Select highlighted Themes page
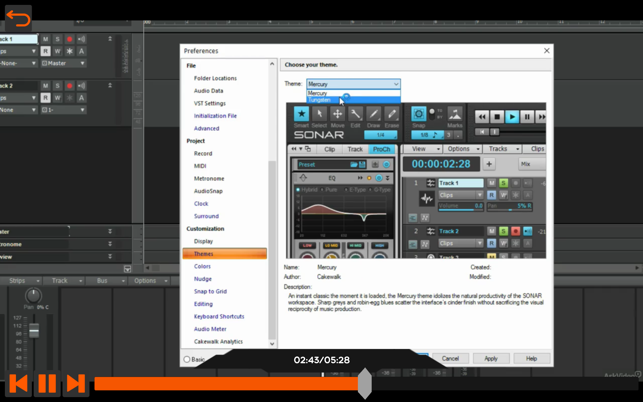The width and height of the screenshot is (643, 402). coord(225,254)
